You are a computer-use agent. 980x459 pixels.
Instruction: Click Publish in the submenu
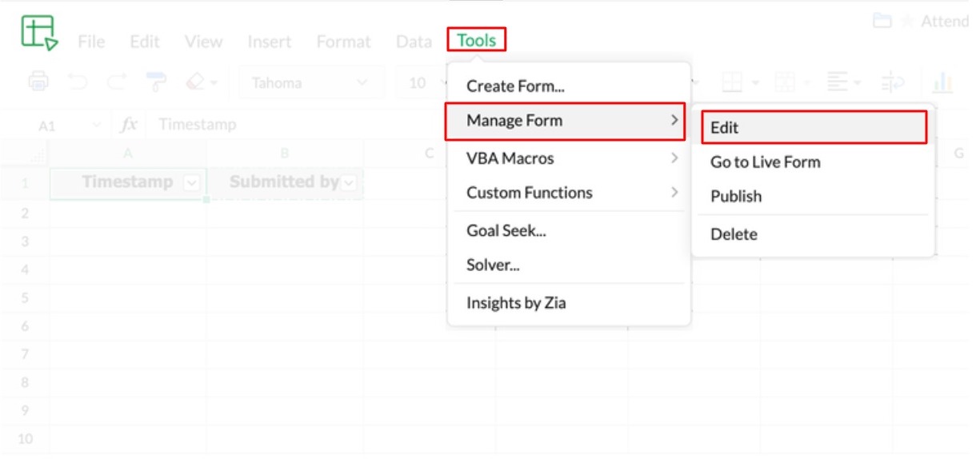click(736, 197)
